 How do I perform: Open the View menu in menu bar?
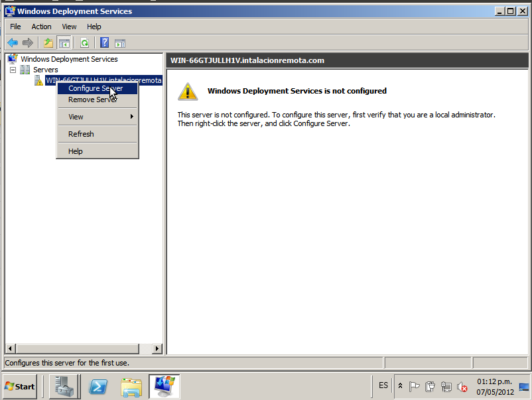[69, 27]
